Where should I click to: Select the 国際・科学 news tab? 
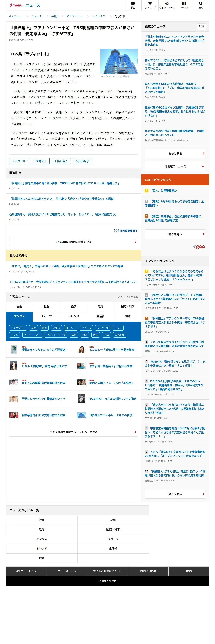coord(128,306)
